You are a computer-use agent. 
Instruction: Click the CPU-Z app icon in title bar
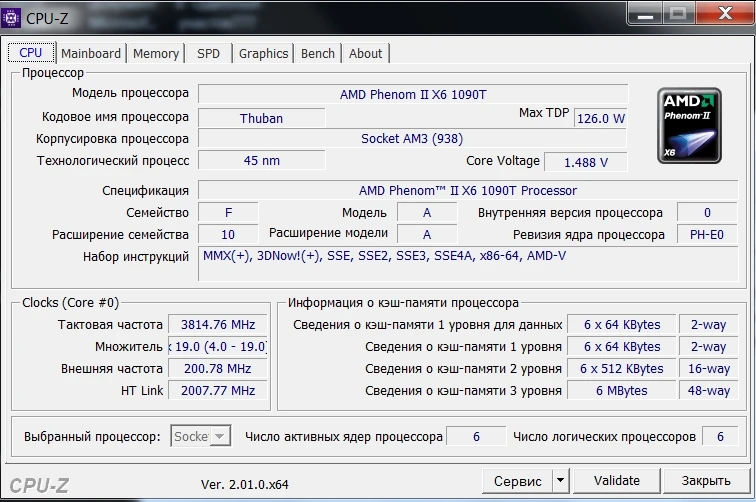[11, 18]
